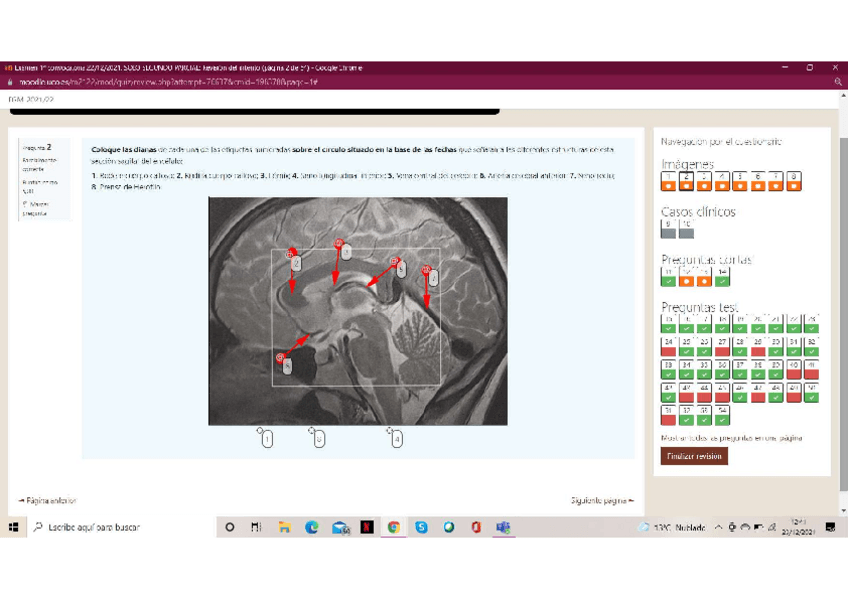This screenshot has width=848, height=599.
Task: Open Task View on the taskbar
Action: 256,527
